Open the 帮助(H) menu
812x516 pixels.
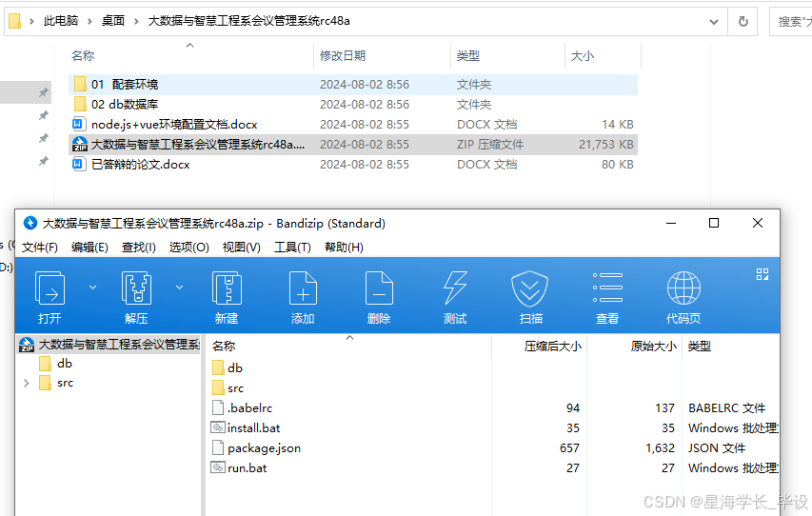(x=344, y=248)
